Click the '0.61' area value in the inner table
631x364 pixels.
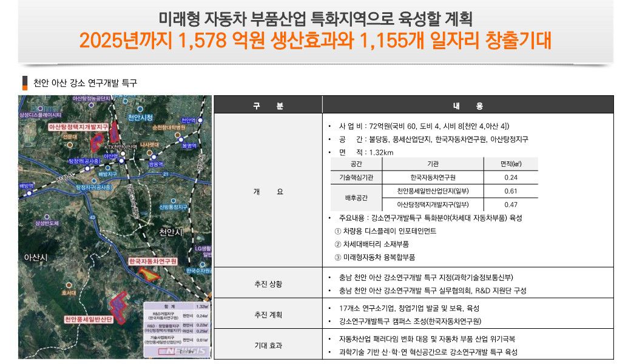coord(511,191)
